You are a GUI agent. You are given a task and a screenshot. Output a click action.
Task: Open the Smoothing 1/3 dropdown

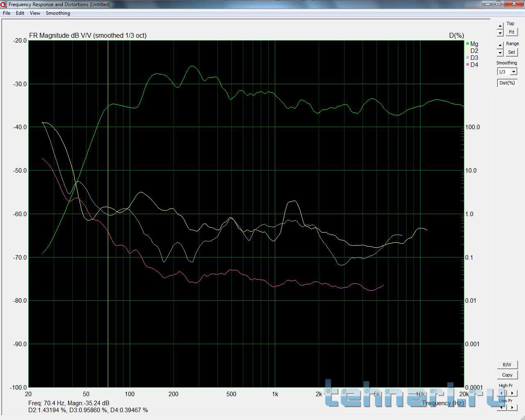point(514,72)
